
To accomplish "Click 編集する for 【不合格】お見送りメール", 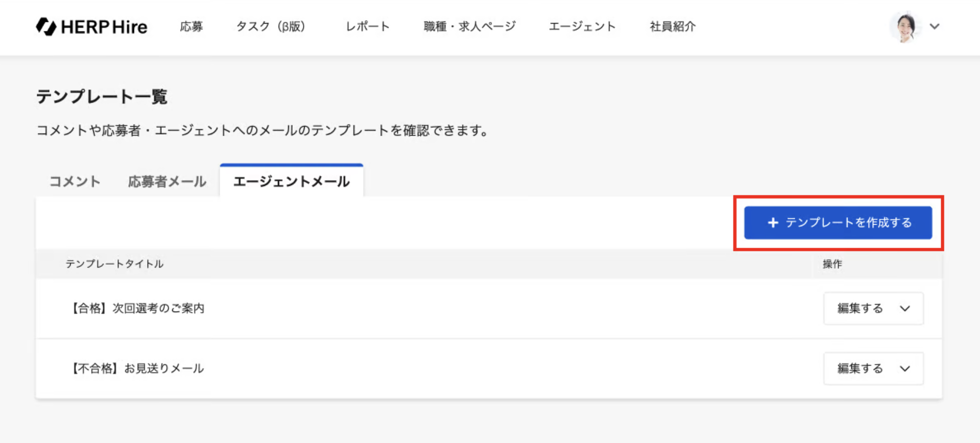I will click(860, 369).
